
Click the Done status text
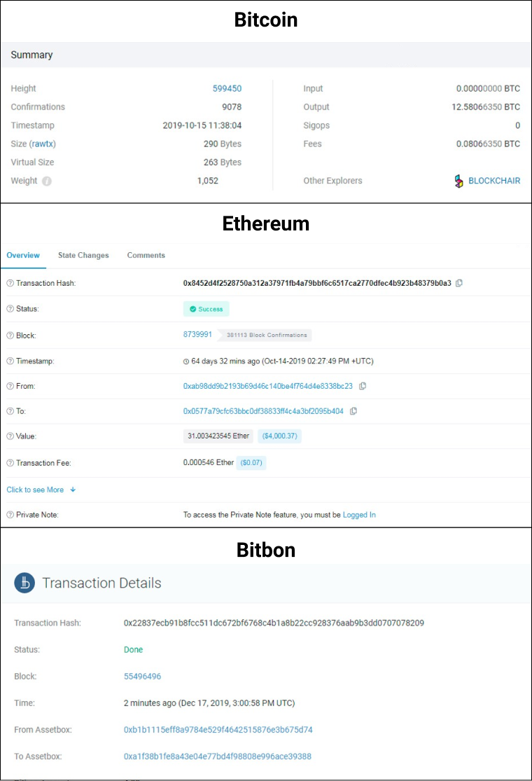pos(134,649)
